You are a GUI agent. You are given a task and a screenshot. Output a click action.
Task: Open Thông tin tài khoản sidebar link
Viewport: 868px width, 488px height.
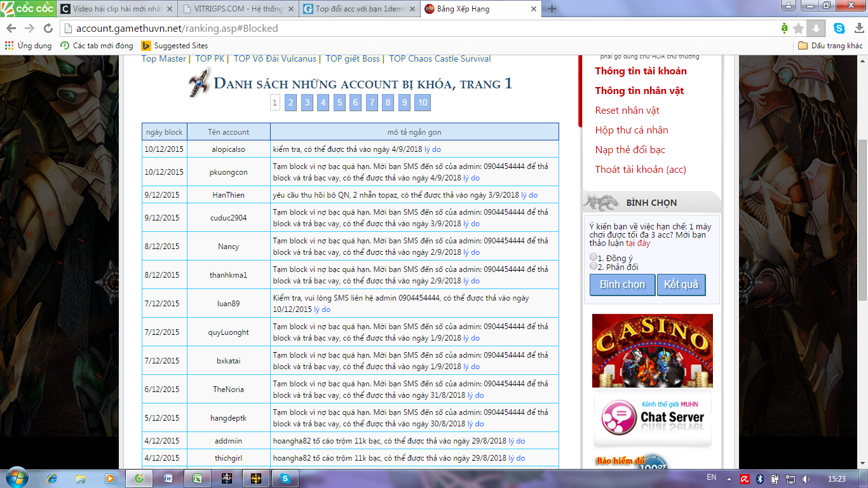click(x=641, y=71)
